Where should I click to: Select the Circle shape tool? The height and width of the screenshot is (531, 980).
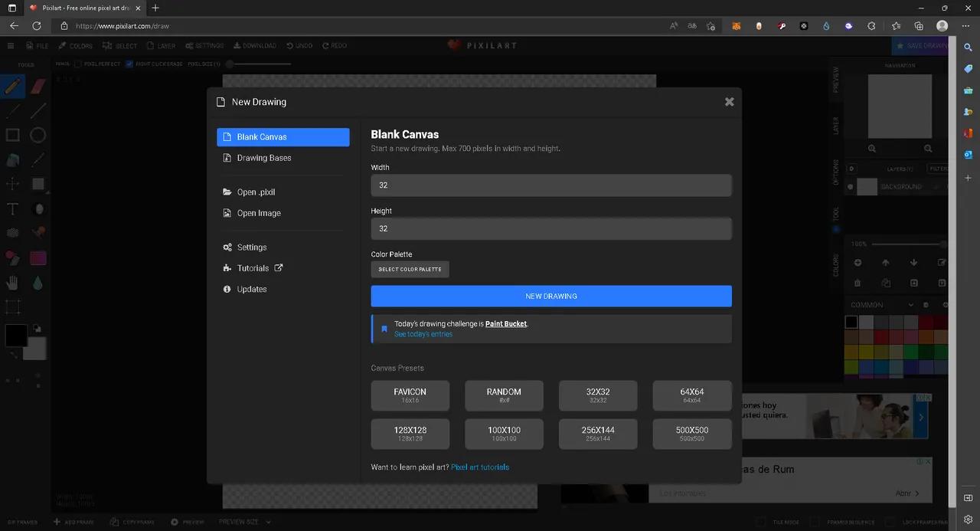click(x=38, y=135)
